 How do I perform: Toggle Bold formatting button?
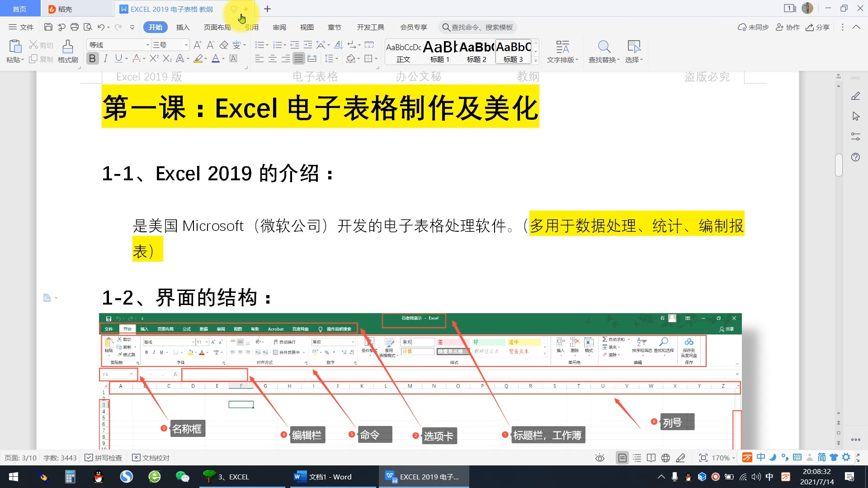[x=92, y=58]
